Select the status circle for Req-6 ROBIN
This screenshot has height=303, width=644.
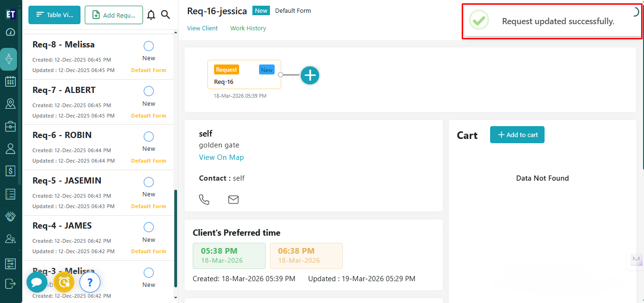point(149,137)
